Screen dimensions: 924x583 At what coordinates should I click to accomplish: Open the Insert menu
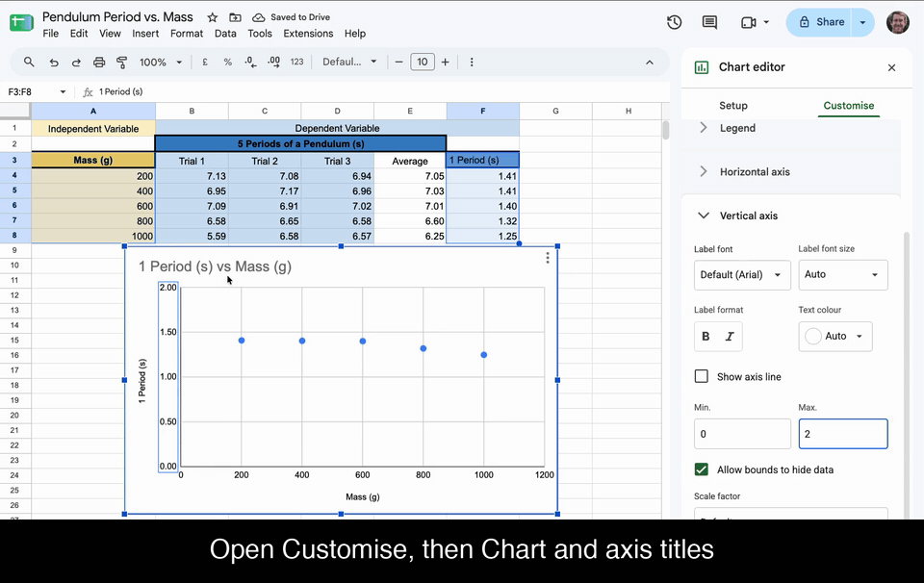145,34
